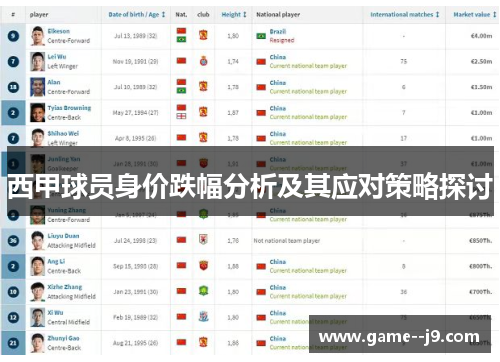Click the jersey number 10 badge for Xizhe Zhang
500x362 pixels.
[13, 292]
